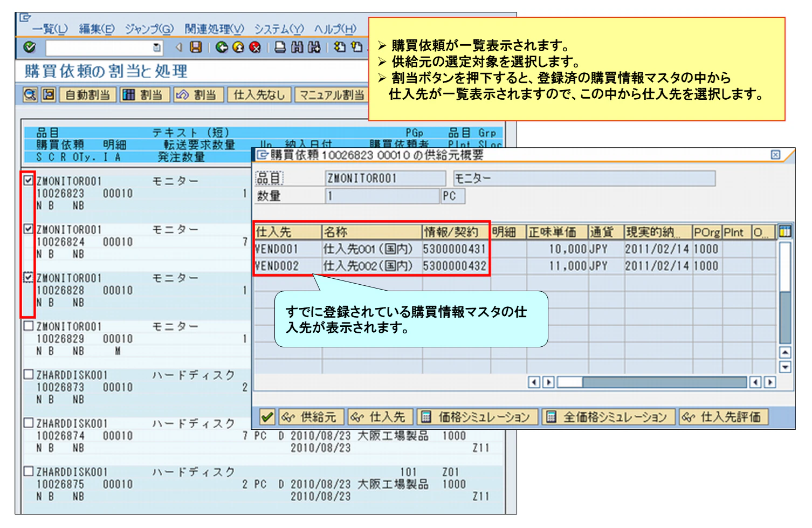The height and width of the screenshot is (528, 812).
Task: Click the 仕入先 column header in the grid
Action: 287,232
